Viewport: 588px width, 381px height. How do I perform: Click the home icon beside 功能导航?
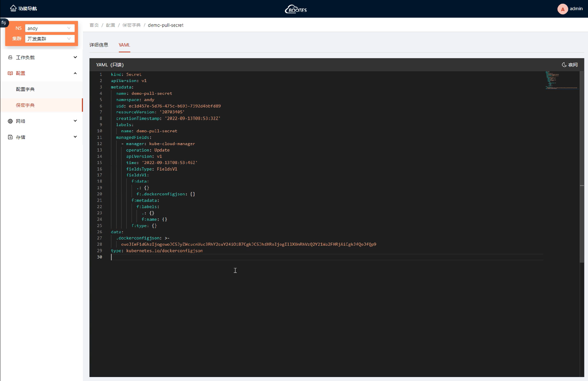pyautogui.click(x=13, y=8)
